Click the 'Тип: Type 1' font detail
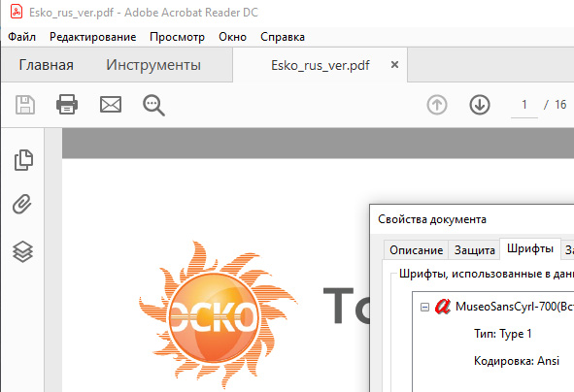The width and height of the screenshot is (574, 392). coord(503,334)
